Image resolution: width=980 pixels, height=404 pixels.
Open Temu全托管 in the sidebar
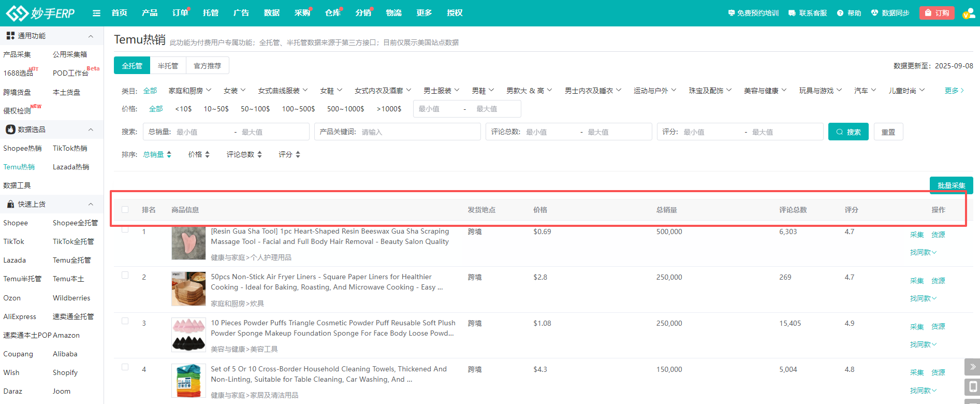72,260
